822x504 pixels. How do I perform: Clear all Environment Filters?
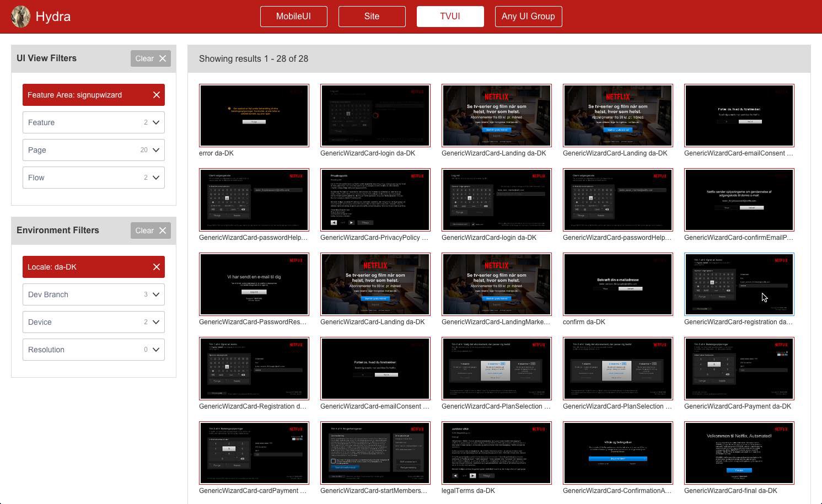pyautogui.click(x=151, y=230)
